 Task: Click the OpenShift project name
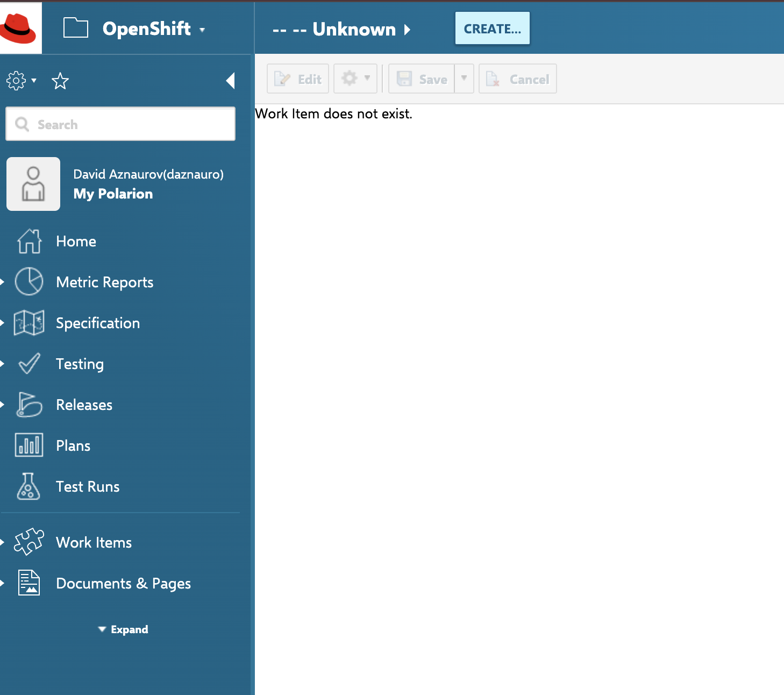[147, 29]
